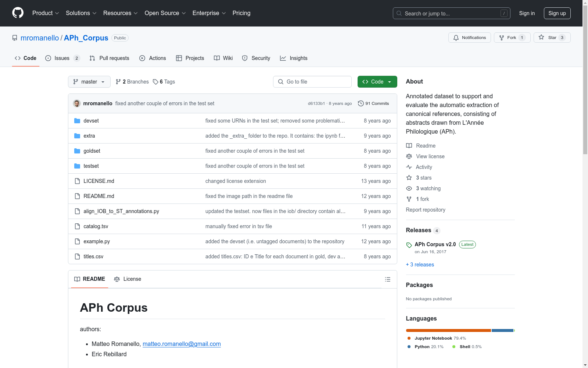Open the Actions tab
Viewport: 588px width, 368px height.
pyautogui.click(x=153, y=58)
